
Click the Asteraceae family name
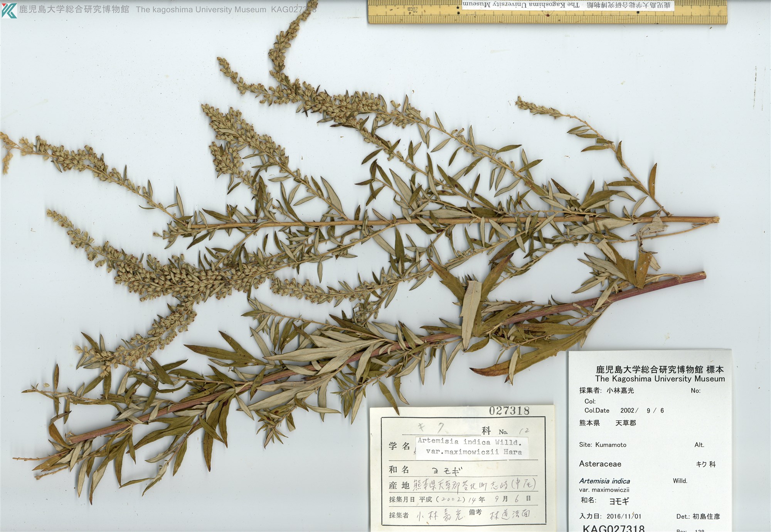pyautogui.click(x=600, y=464)
